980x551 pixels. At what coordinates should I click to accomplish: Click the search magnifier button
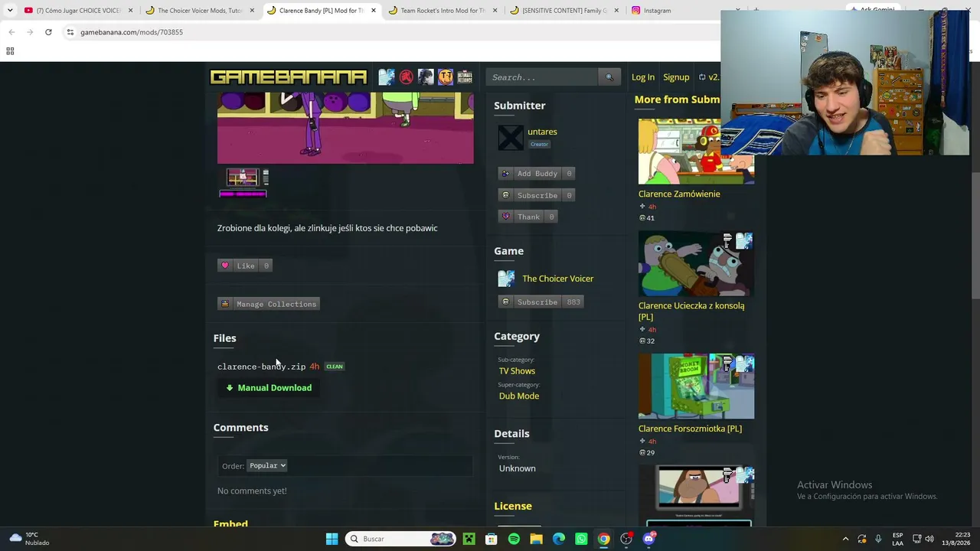tap(609, 77)
